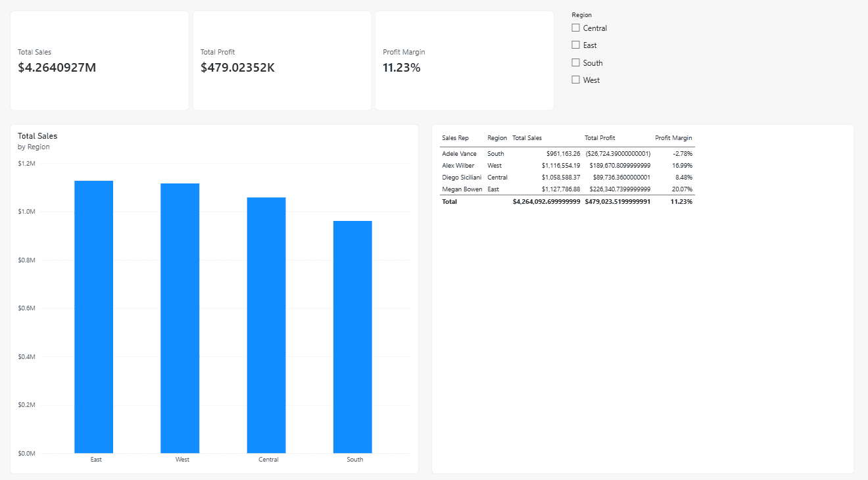The image size is (868, 480).
Task: Click the 16.99% profit margin cell
Action: pos(683,166)
